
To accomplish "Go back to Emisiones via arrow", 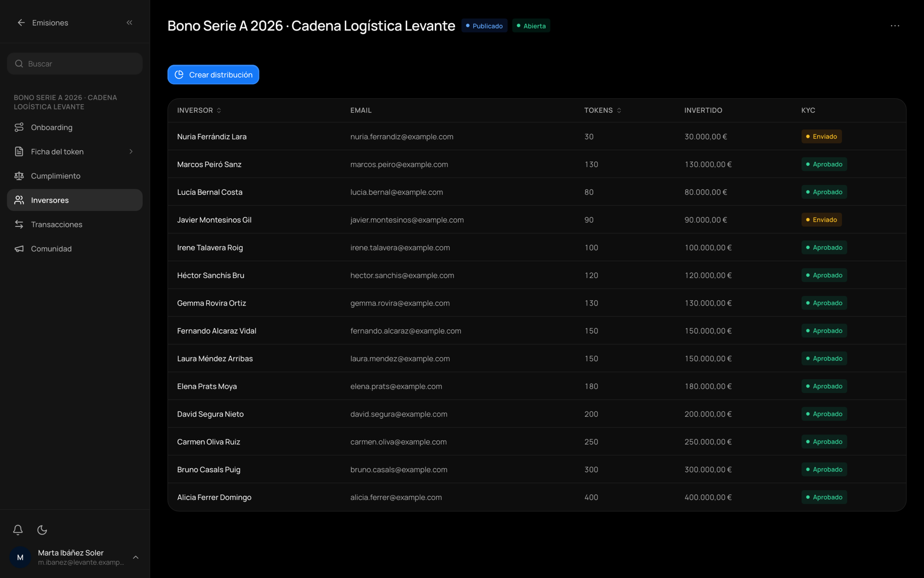I will [x=21, y=22].
